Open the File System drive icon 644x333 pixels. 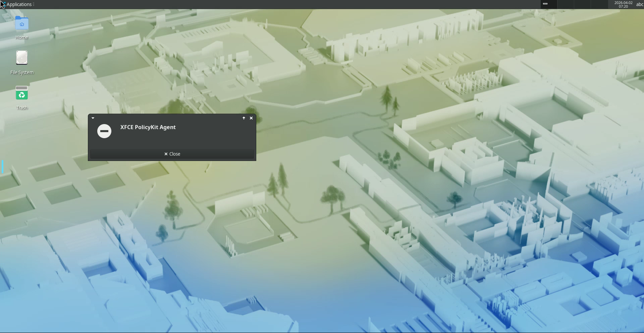22,58
